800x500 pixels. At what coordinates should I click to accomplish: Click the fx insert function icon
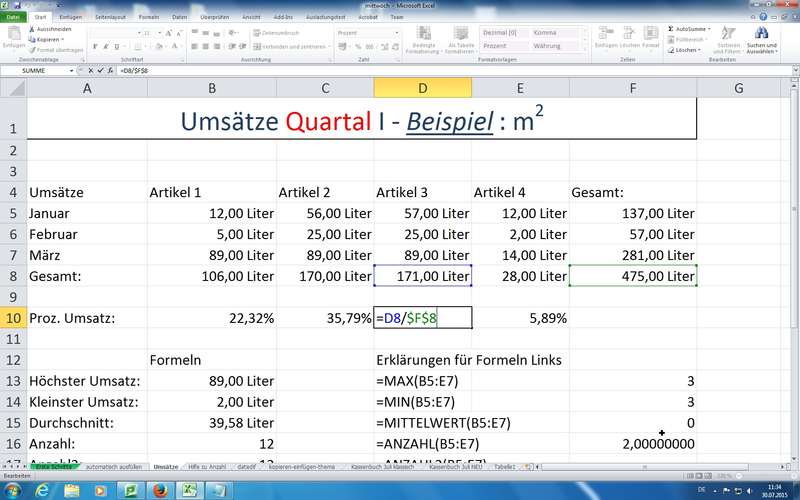click(x=110, y=71)
